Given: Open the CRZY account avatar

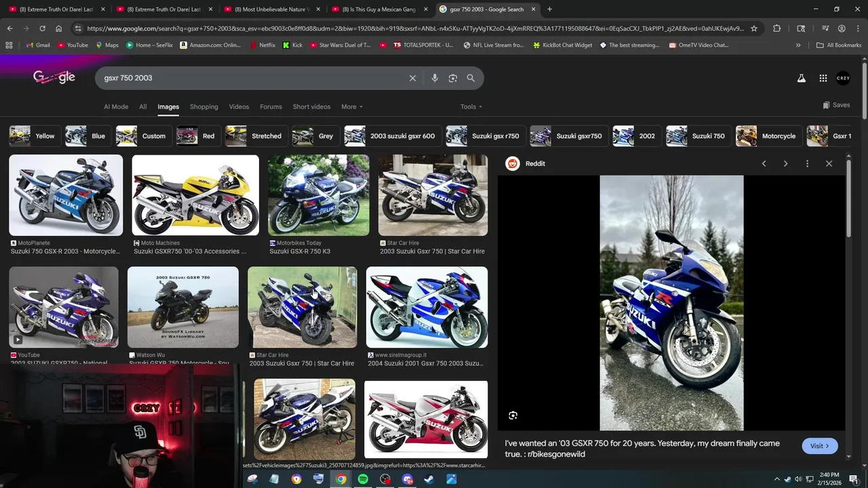Looking at the screenshot, I should pyautogui.click(x=843, y=78).
